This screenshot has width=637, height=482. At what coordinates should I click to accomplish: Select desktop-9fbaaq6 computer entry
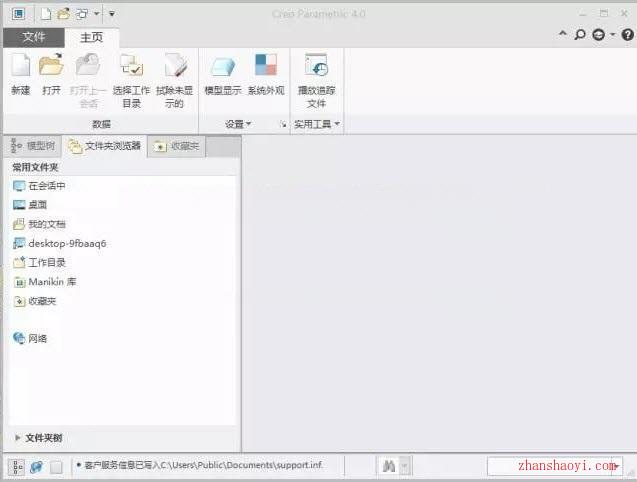(59, 243)
